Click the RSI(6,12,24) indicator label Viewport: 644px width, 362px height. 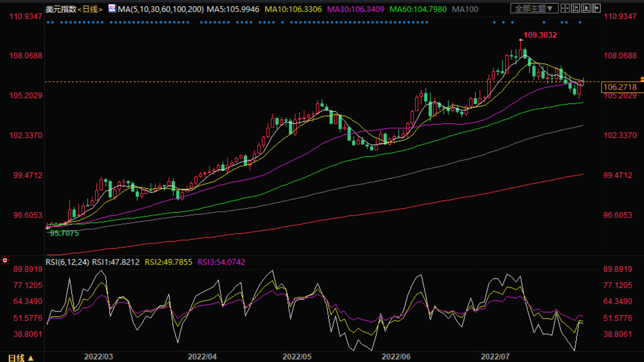pos(67,262)
